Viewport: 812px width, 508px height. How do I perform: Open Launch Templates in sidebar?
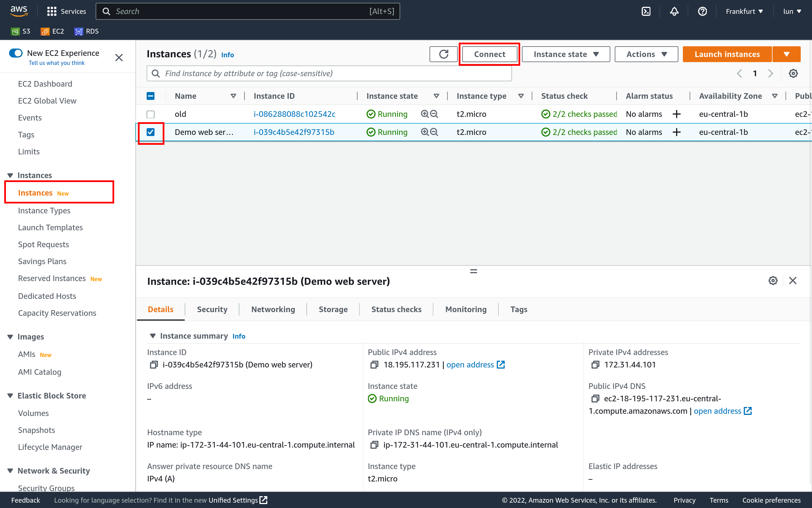pos(50,227)
